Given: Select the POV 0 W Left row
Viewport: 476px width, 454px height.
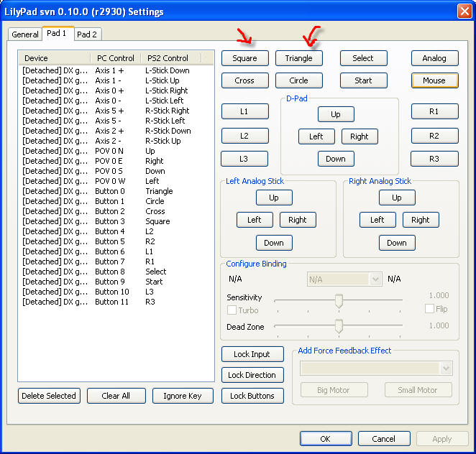Looking at the screenshot, I should [x=116, y=181].
